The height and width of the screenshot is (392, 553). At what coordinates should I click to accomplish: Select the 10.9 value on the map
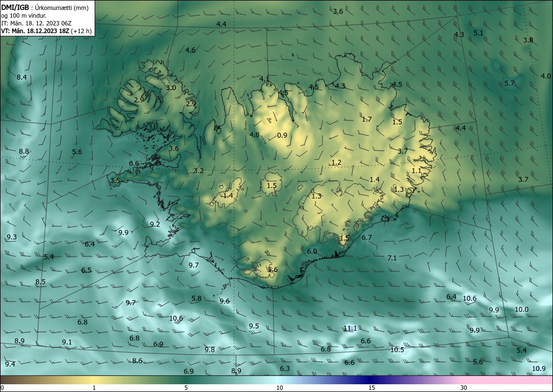tap(539, 368)
